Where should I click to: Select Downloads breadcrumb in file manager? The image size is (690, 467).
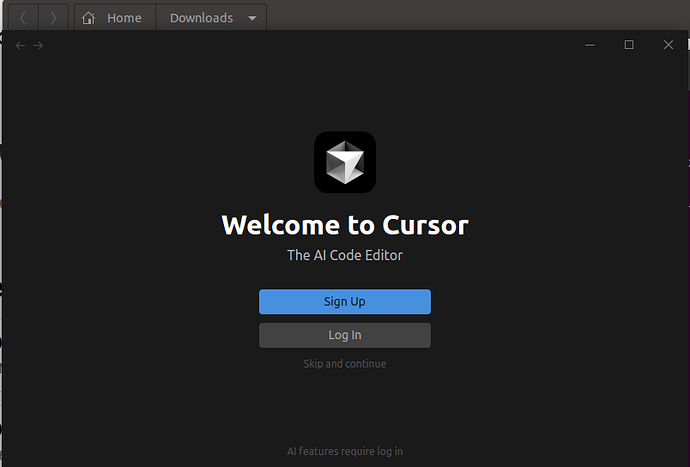point(201,18)
